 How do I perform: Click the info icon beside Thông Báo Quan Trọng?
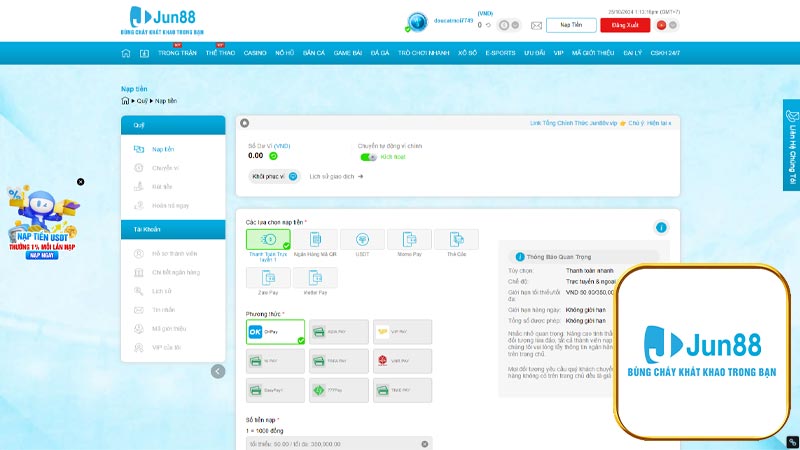[x=520, y=257]
